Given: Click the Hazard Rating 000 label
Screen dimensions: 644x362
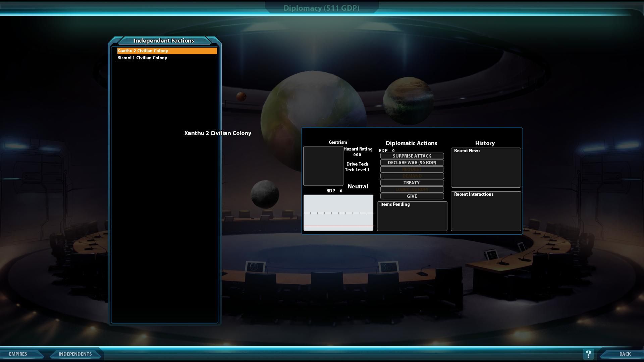Looking at the screenshot, I should (358, 152).
